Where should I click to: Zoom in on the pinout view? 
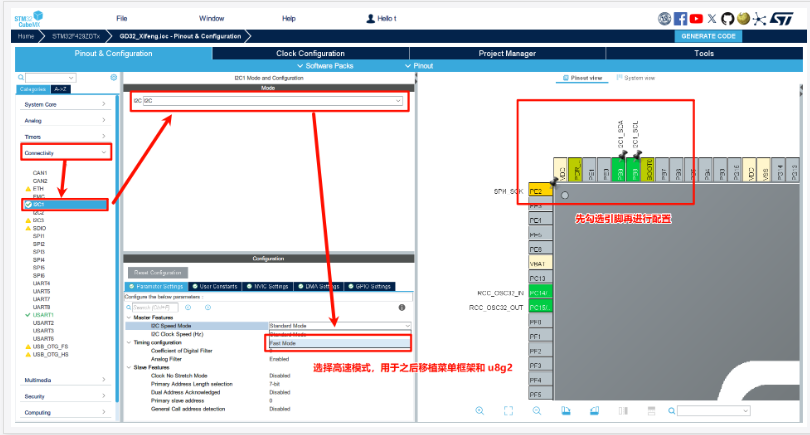480,411
